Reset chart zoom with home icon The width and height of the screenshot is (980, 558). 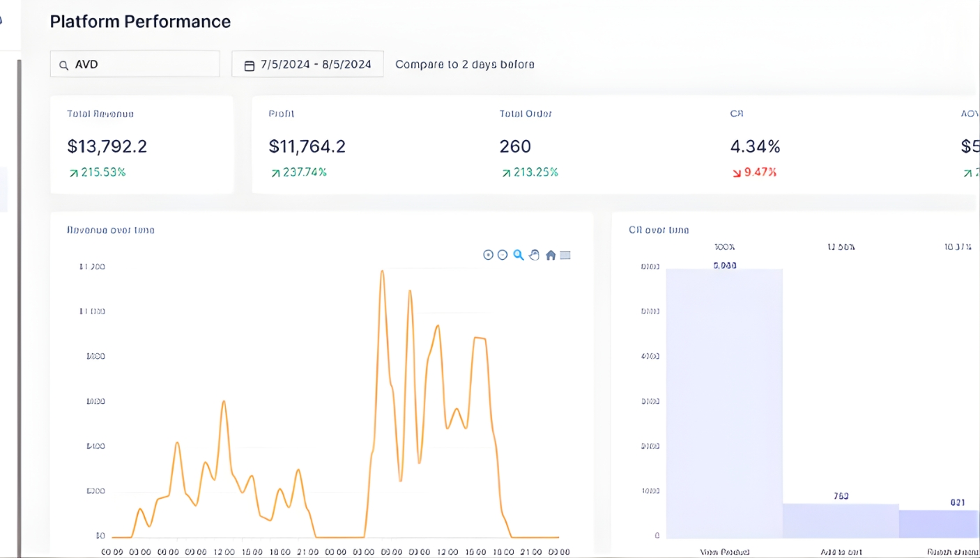click(551, 255)
